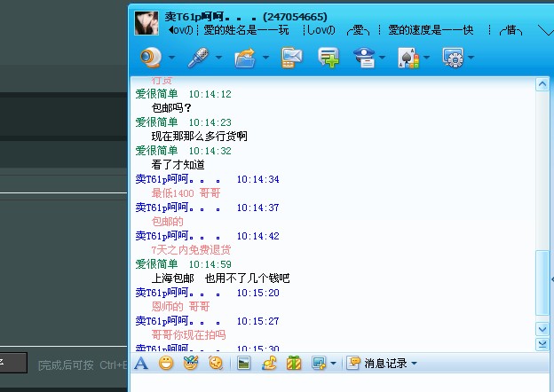This screenshot has width=554, height=392.
Task: Open the QQ games playing cards icon
Action: tap(408, 59)
